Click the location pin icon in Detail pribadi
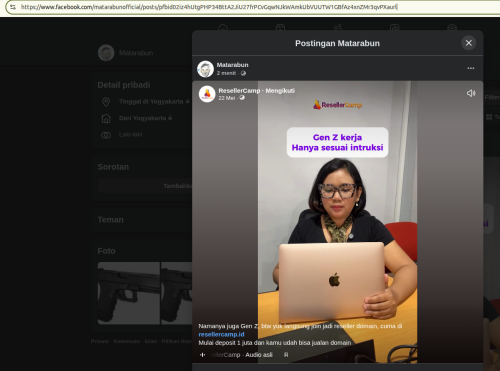Screen dimensions: 500x371 106,102
